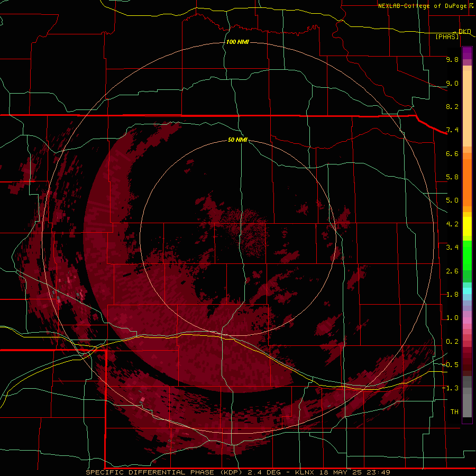This screenshot has height=476, width=476.
Task: Click the 7.4 scale label
Action: [x=452, y=130]
